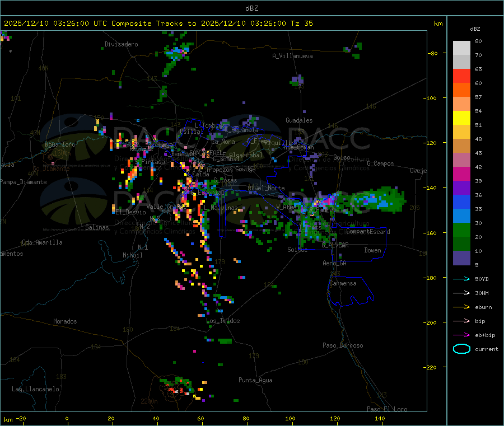The height and width of the screenshot is (426, 504).
Task: Click the white 80 dBZ color swatch
Action: point(461,48)
